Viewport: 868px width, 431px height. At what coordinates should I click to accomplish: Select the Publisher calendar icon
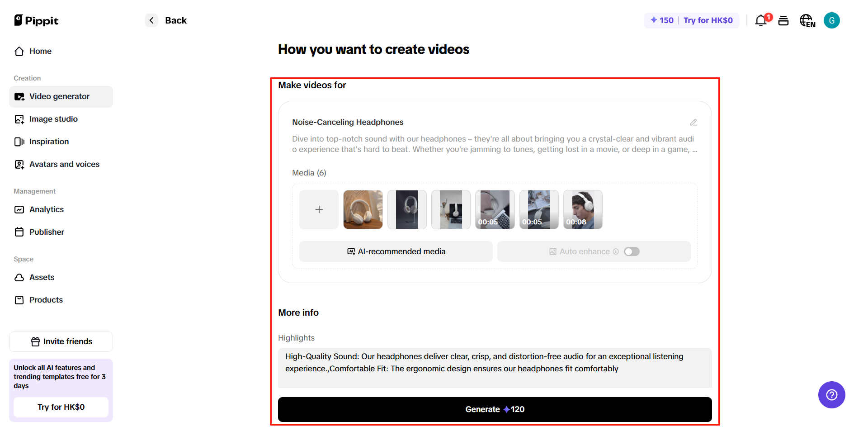pos(19,232)
